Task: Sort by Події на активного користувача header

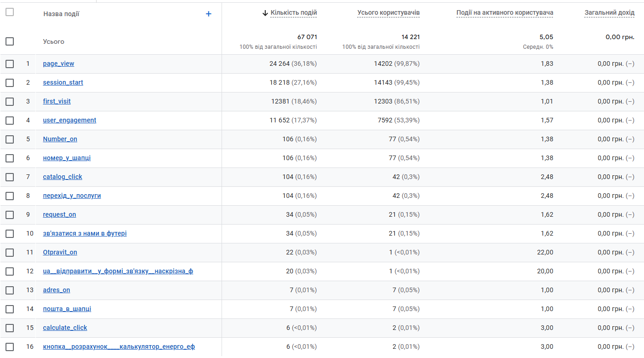Action: point(505,13)
